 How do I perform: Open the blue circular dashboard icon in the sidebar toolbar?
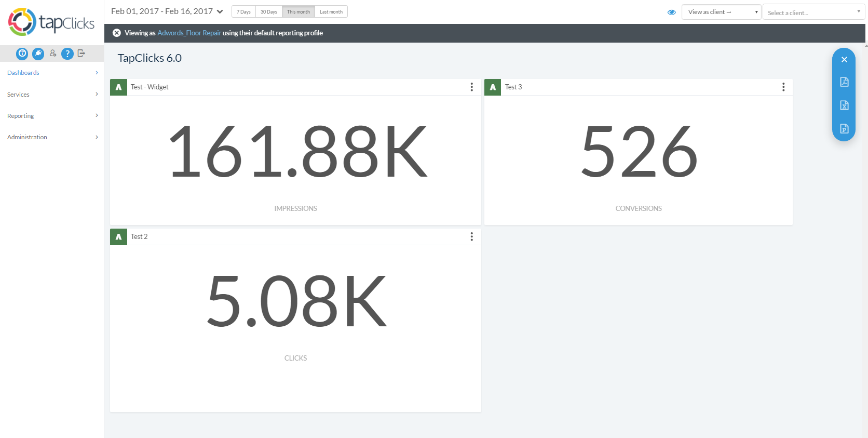[22, 53]
